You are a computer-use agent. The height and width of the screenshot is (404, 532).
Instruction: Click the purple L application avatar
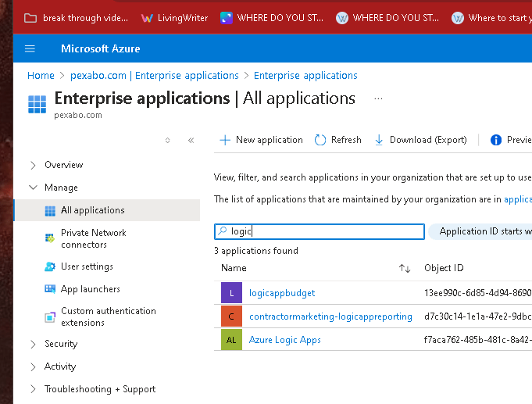point(231,292)
